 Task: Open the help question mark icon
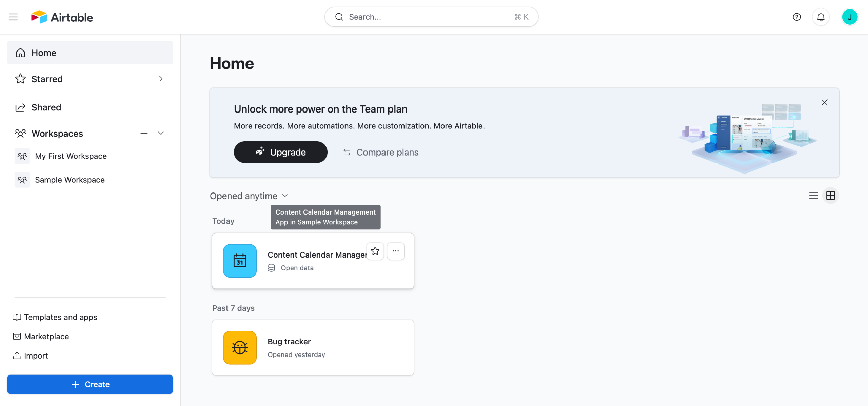[x=796, y=17]
